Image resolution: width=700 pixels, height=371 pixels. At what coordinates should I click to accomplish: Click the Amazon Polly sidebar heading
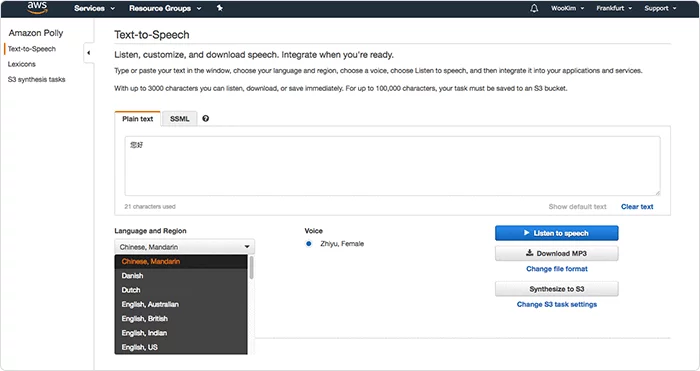click(x=36, y=33)
